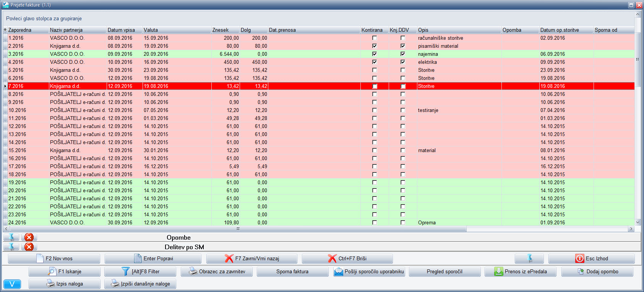Click Opomba column header
This screenshot has height=292, width=644.
point(521,30)
